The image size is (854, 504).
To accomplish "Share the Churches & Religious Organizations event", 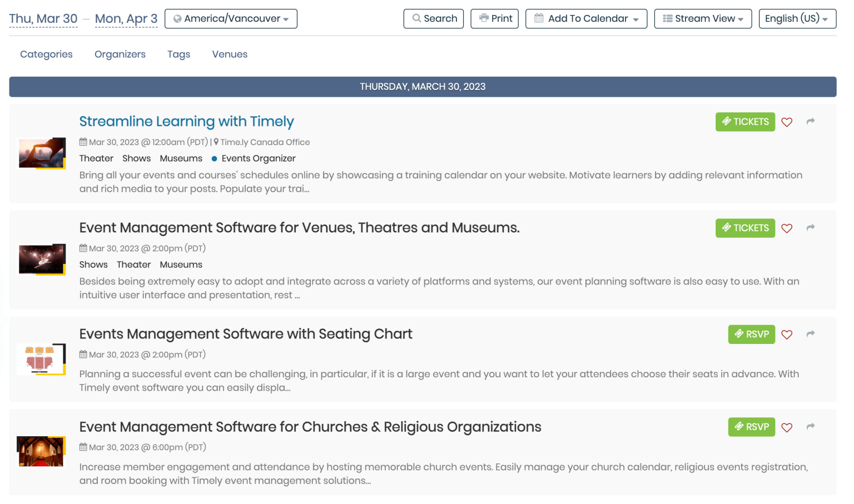I will pyautogui.click(x=811, y=427).
